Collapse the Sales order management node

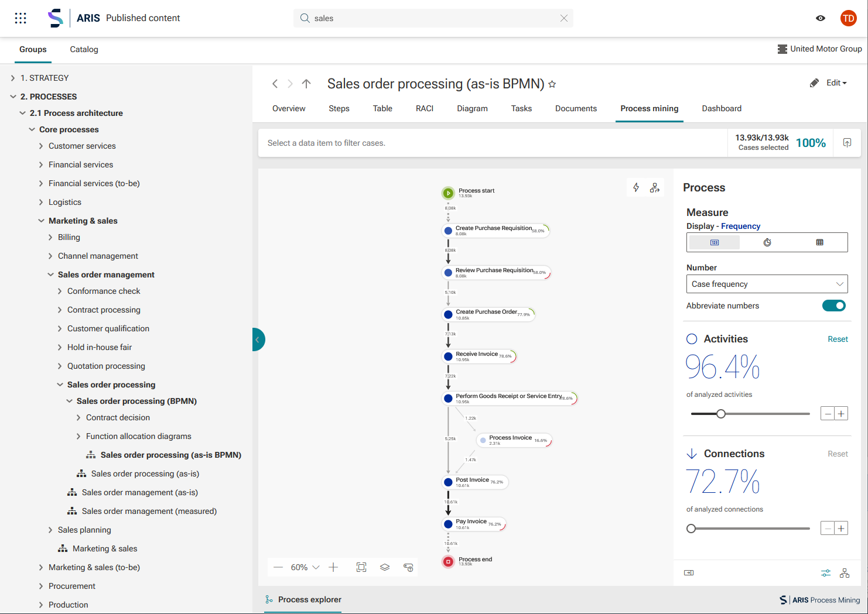click(x=50, y=275)
